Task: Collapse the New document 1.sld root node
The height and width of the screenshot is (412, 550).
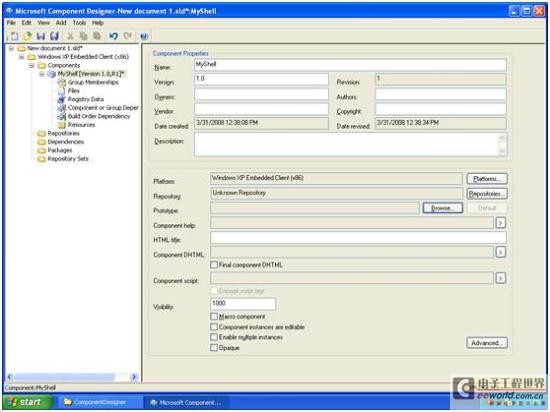Action: tap(12, 48)
